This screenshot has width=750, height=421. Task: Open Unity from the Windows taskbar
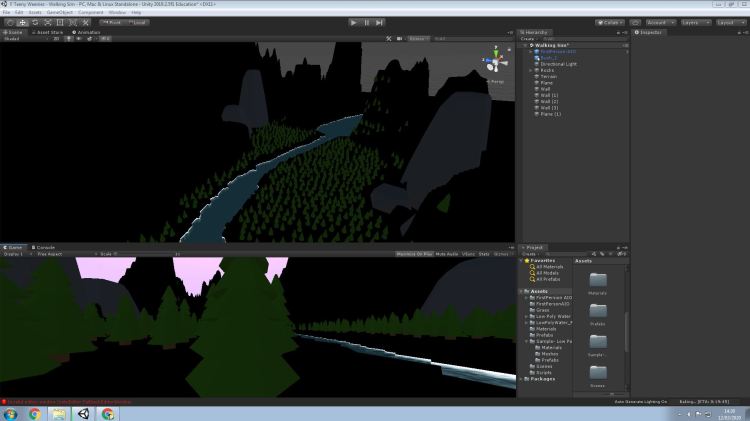pos(83,412)
